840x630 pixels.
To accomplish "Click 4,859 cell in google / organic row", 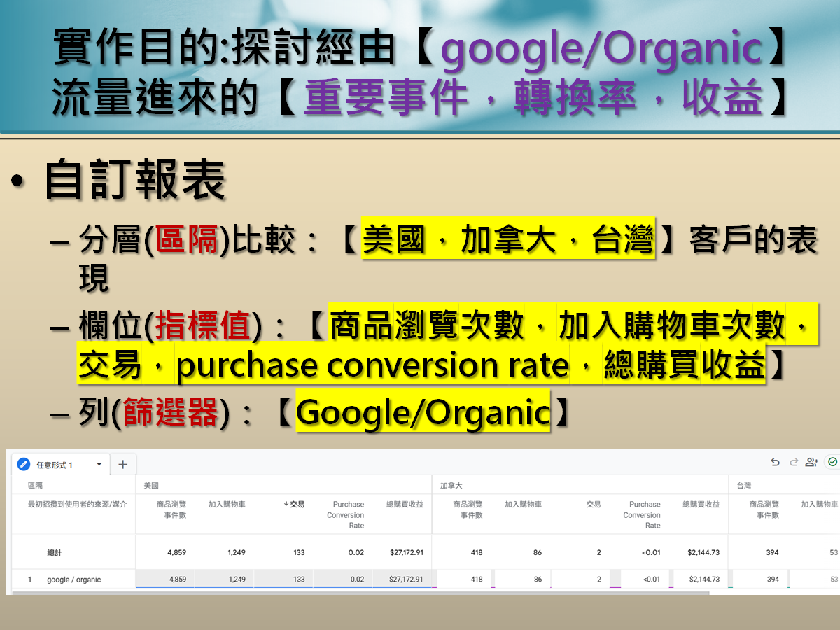I will coord(177,580).
